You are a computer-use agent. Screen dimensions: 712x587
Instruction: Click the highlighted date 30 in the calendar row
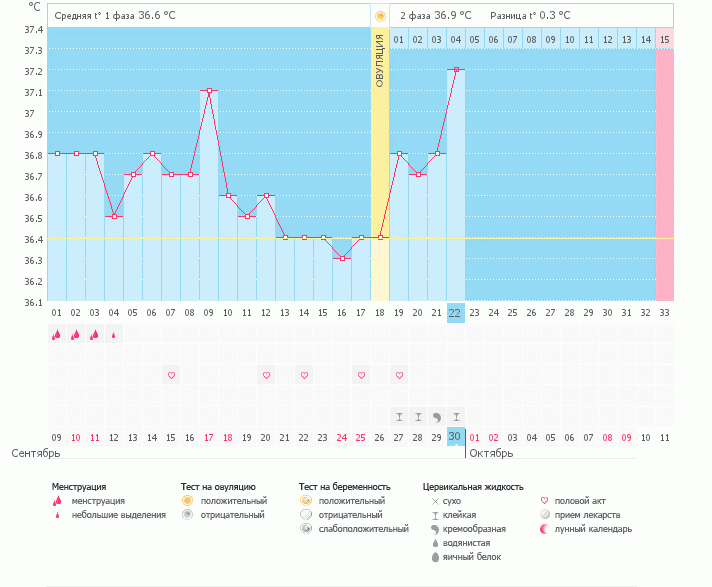click(455, 437)
